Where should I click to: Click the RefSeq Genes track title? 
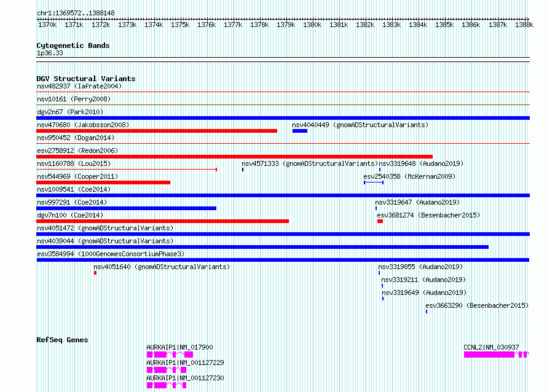[62, 340]
